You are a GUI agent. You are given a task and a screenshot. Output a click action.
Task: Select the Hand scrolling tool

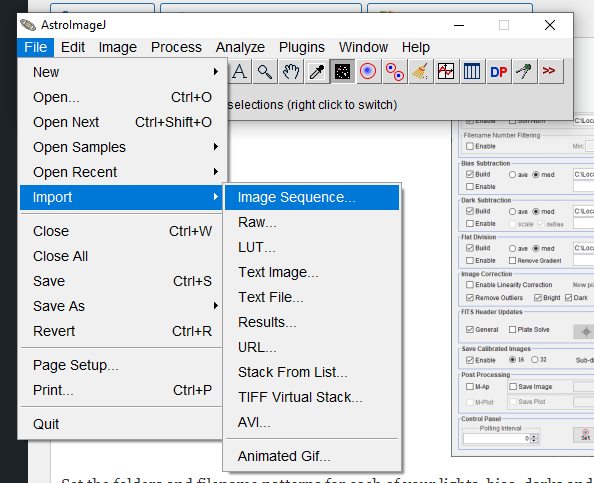point(291,71)
